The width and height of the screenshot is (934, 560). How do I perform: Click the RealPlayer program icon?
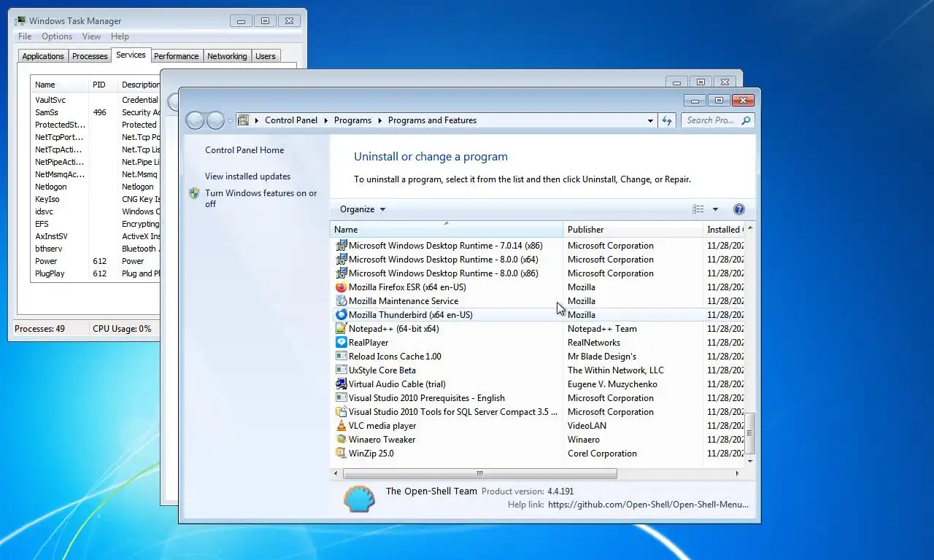(341, 343)
